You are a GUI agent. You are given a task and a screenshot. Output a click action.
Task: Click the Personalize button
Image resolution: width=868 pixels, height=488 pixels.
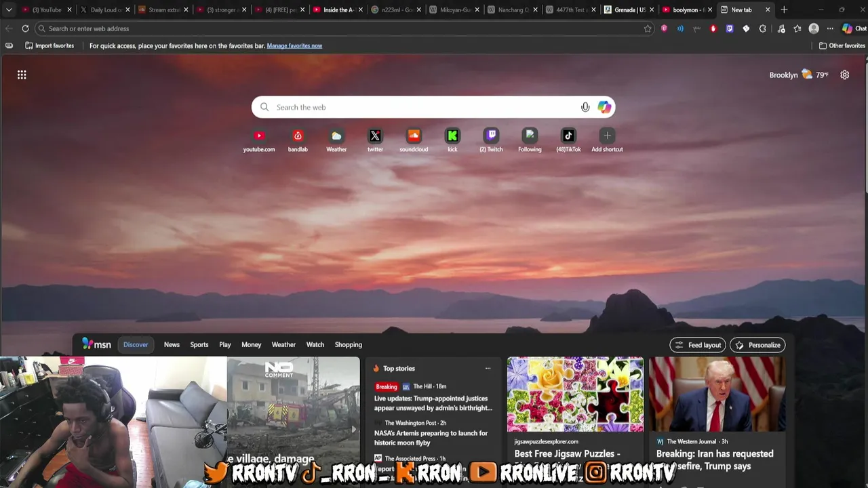coord(757,345)
